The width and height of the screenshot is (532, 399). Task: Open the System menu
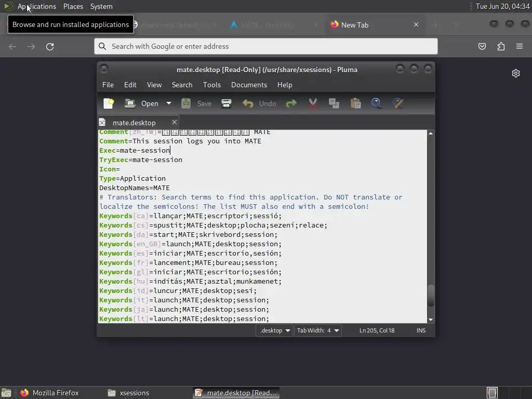pyautogui.click(x=101, y=6)
